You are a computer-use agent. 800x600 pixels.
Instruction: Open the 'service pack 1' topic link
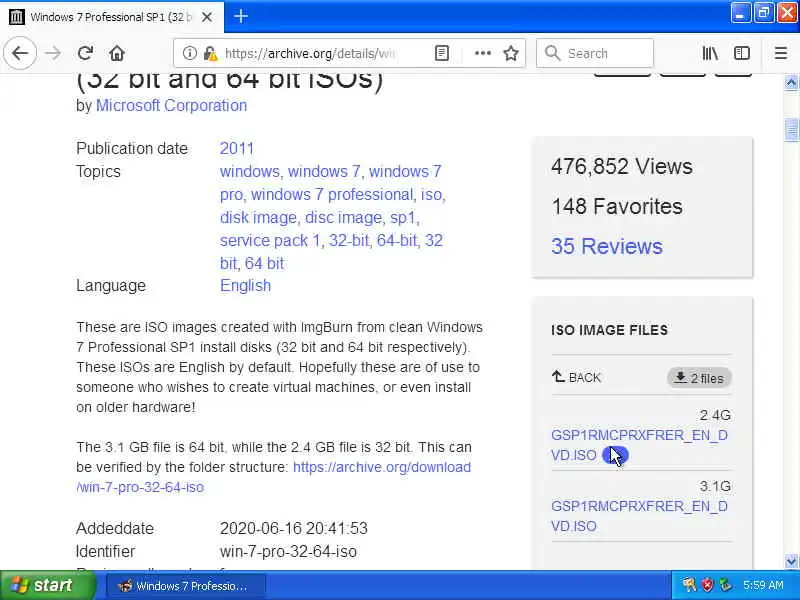270,241
